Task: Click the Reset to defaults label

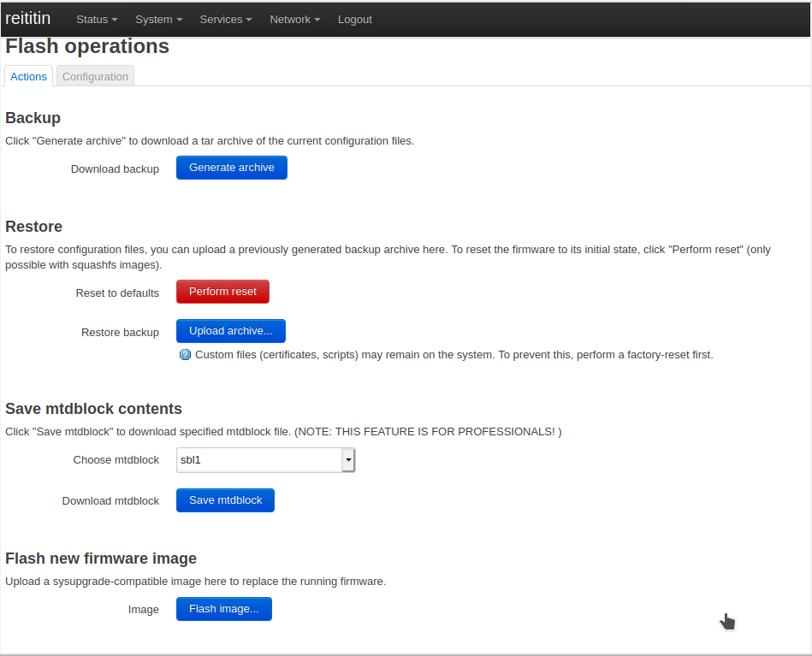Action: 117,293
